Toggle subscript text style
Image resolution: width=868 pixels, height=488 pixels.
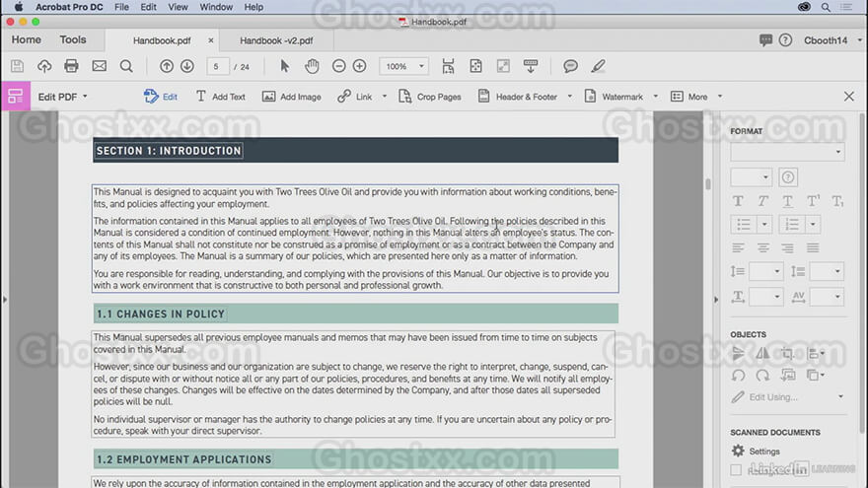(x=837, y=201)
